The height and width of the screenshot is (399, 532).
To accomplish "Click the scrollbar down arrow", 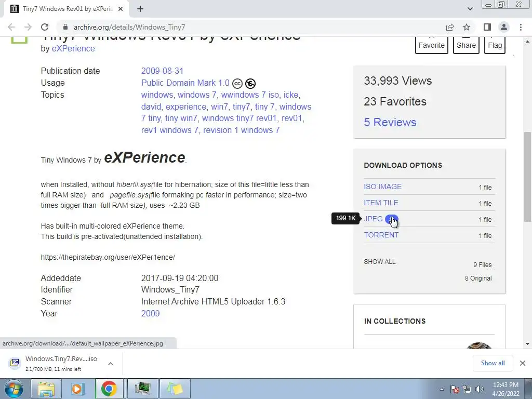I will [527, 344].
